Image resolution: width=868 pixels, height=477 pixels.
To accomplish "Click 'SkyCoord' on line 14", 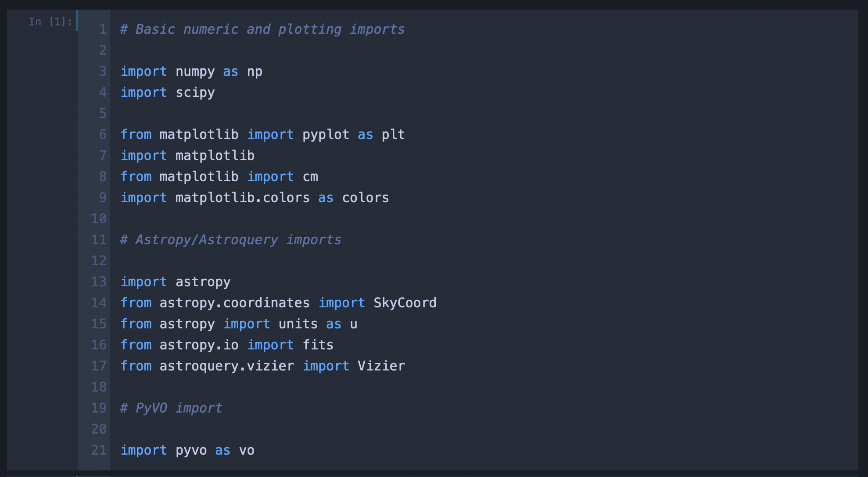I will click(405, 303).
